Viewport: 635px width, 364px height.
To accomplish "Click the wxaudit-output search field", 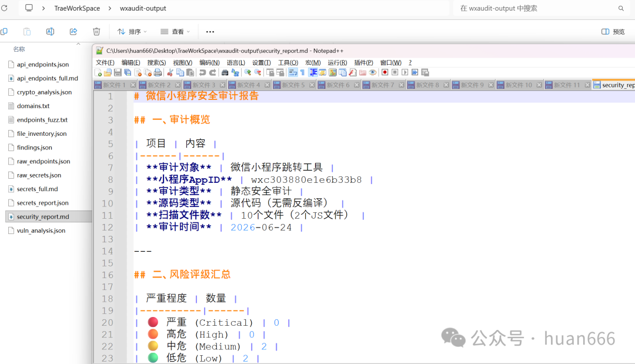I will (x=541, y=8).
